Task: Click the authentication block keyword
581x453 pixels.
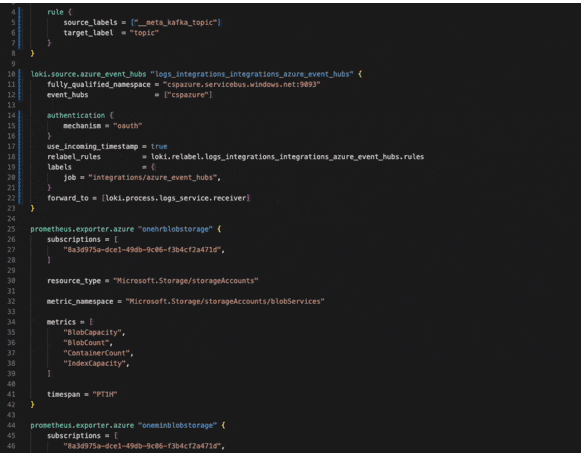Action: [x=76, y=116]
